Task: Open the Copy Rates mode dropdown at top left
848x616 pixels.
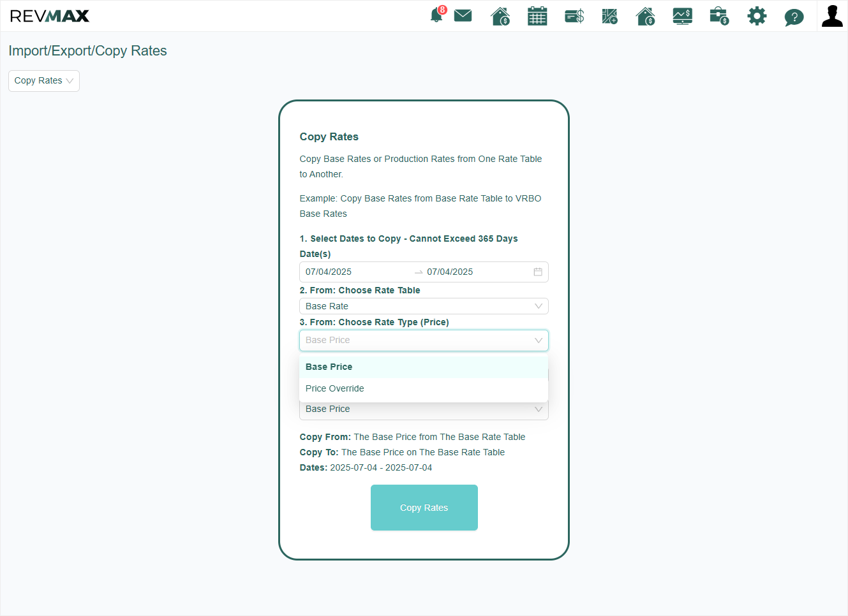Action: point(44,81)
